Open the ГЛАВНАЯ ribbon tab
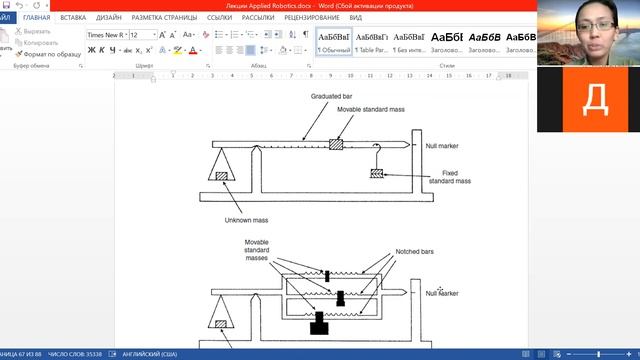This screenshot has height=360, width=640. pyautogui.click(x=37, y=18)
